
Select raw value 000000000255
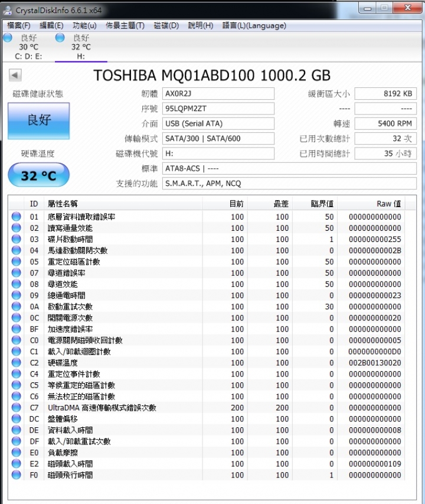coord(375,239)
